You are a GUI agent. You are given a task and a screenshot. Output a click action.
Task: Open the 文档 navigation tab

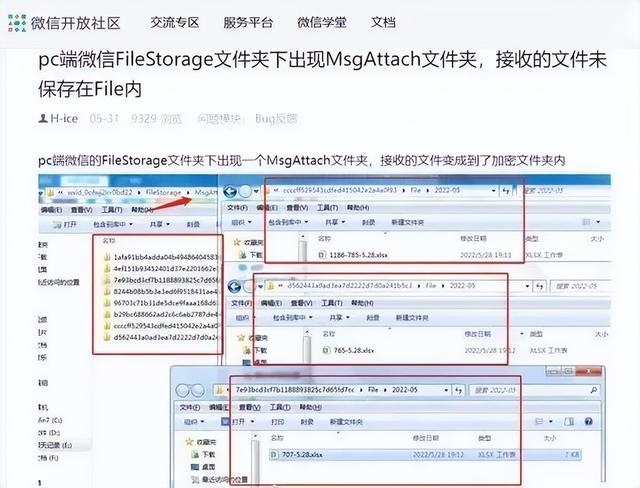pyautogui.click(x=383, y=22)
